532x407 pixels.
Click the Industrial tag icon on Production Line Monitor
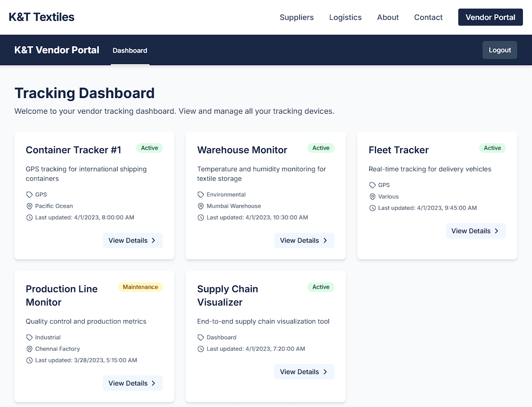[29, 337]
